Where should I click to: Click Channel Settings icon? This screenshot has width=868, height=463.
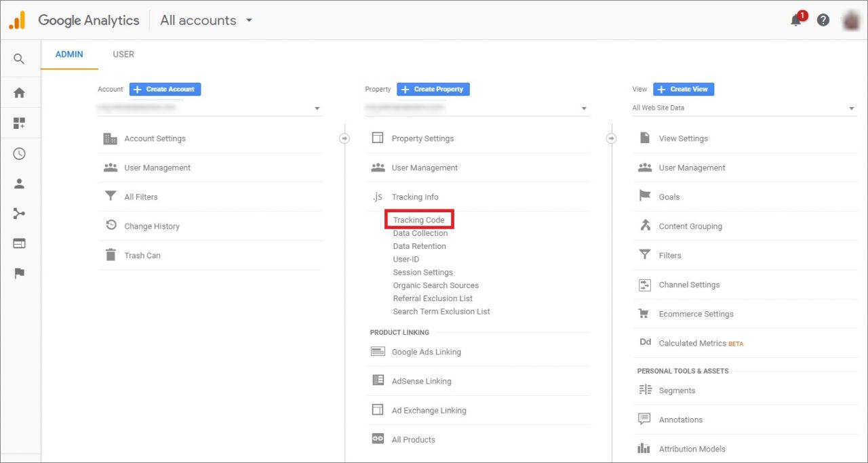tap(645, 285)
